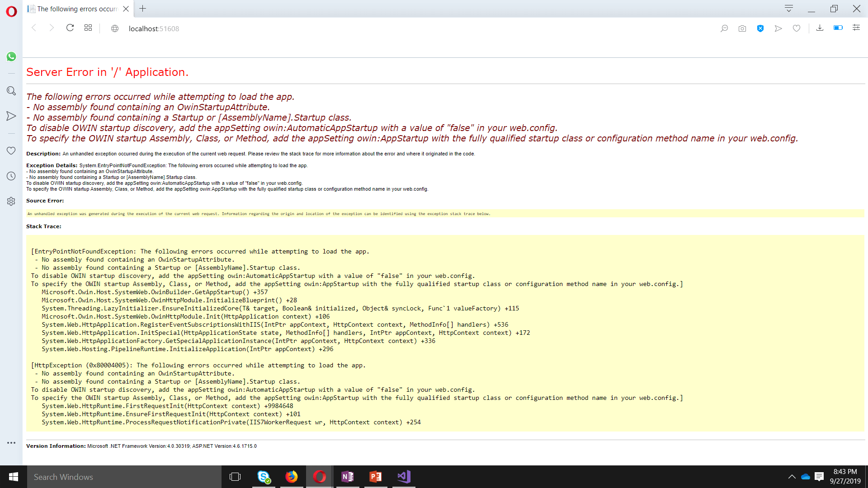Open Settings gear in the sidebar
Screen dimensions: 868x488
[x=11, y=201]
